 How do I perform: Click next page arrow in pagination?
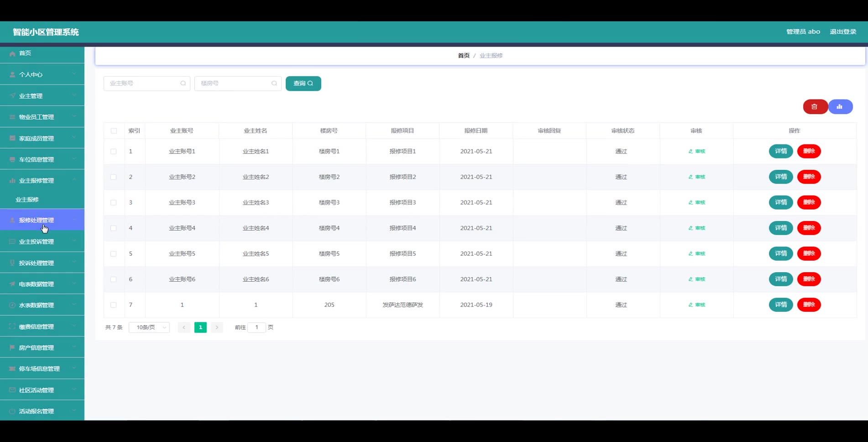[217, 327]
